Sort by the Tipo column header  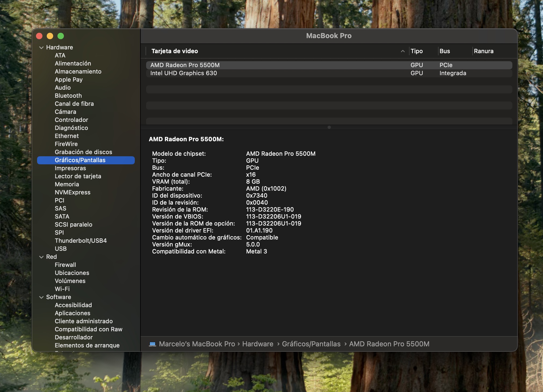coord(417,51)
